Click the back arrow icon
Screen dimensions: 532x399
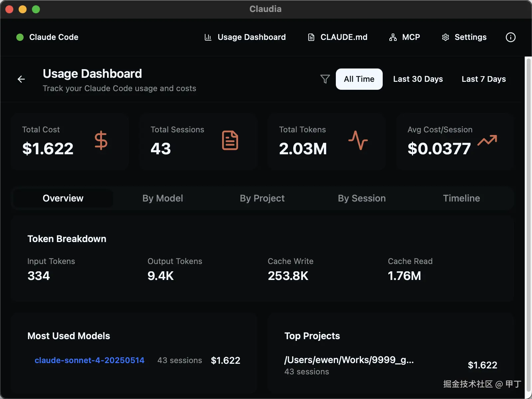(x=21, y=79)
